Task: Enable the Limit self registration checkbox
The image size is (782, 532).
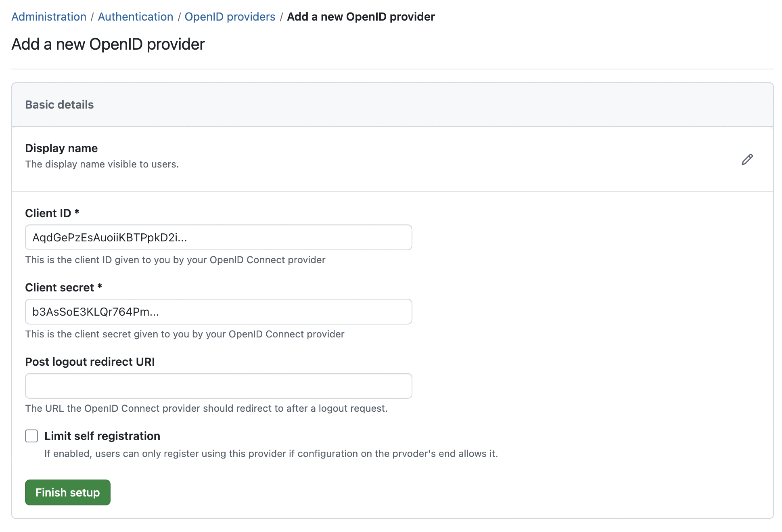Action: pos(31,436)
